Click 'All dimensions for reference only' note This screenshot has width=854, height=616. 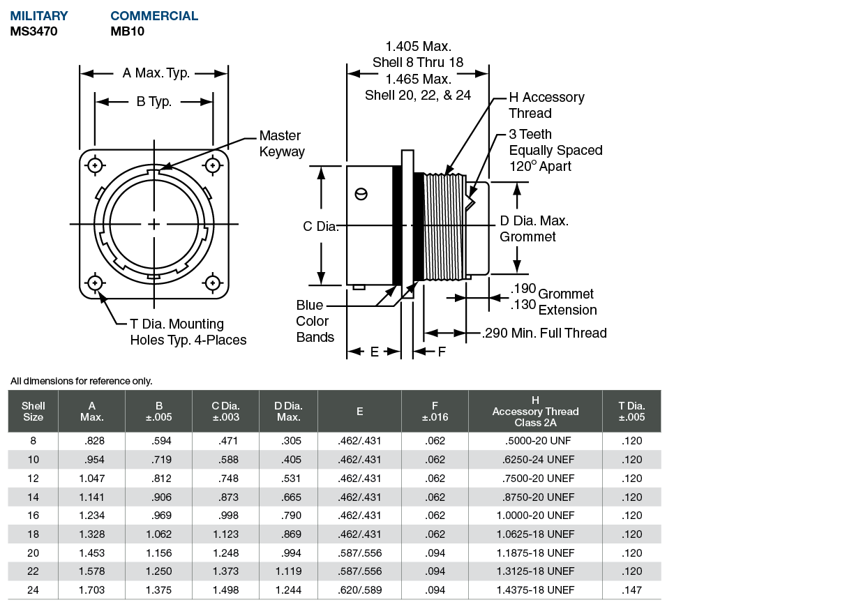click(x=82, y=381)
